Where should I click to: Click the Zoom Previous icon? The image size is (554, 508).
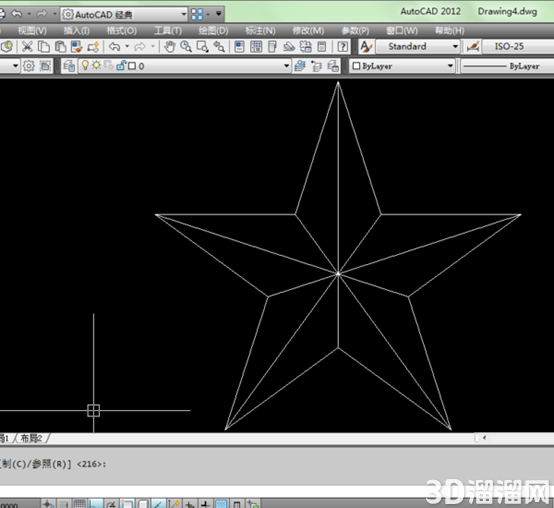point(219,47)
